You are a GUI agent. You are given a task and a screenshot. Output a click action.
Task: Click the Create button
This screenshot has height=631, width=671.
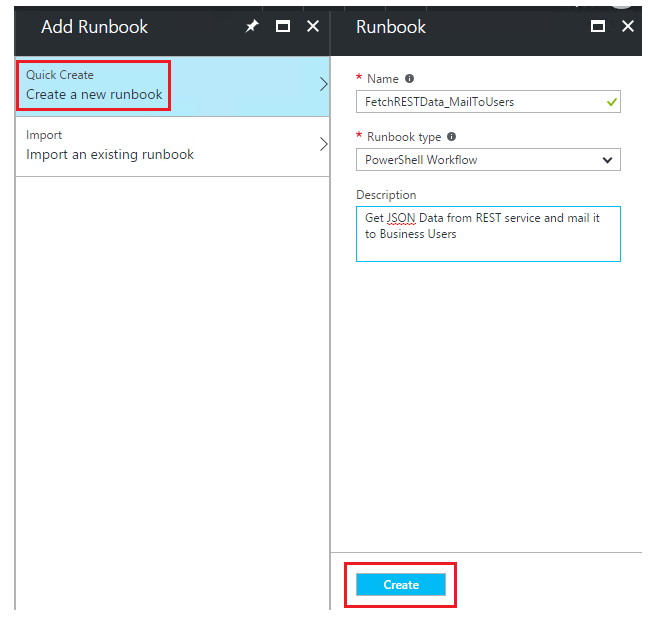click(401, 584)
